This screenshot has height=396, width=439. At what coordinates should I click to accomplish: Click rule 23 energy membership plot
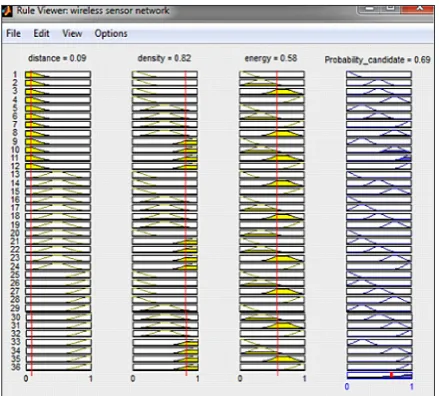272,258
